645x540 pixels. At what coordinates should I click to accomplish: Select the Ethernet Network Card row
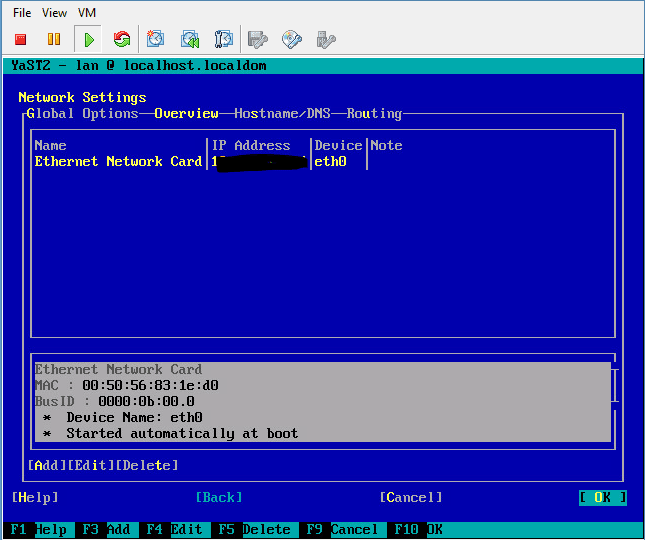(323, 161)
